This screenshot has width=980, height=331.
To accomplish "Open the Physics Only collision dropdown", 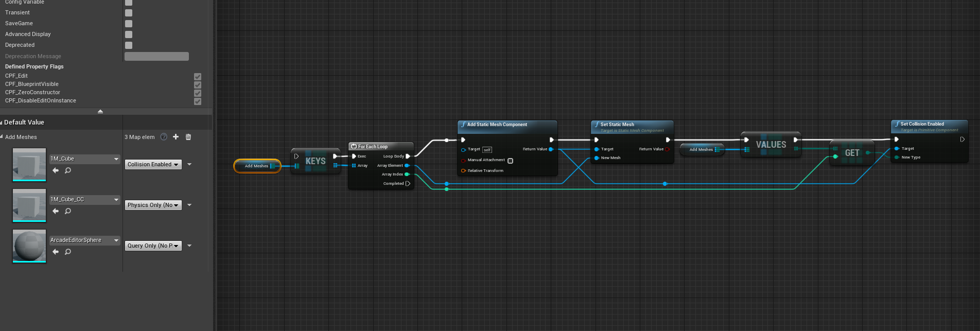I will click(153, 205).
